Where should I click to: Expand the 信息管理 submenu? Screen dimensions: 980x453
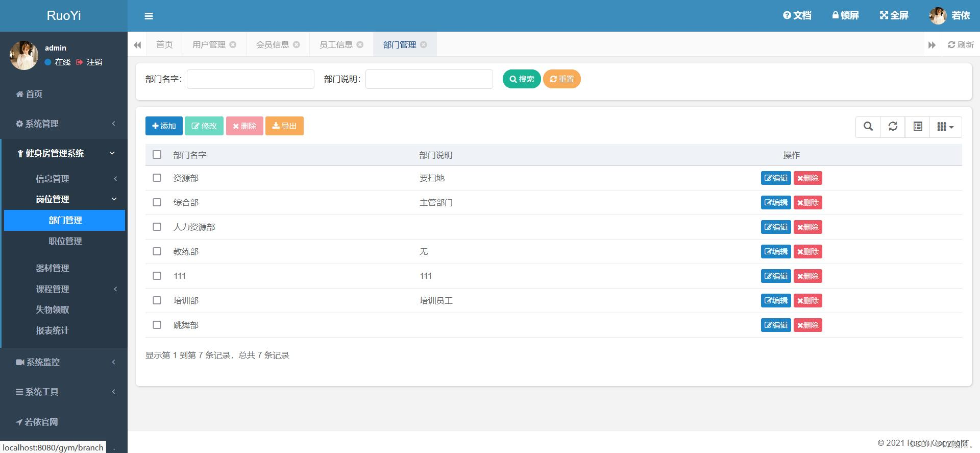click(64, 179)
